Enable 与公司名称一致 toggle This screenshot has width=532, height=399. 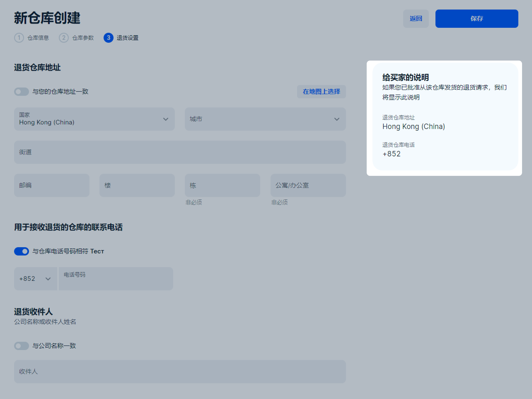(x=21, y=346)
